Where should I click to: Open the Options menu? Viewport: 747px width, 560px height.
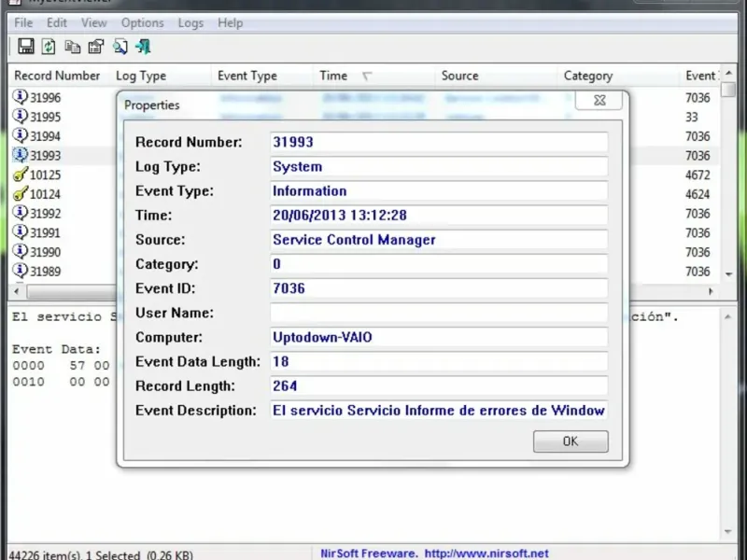[142, 22]
